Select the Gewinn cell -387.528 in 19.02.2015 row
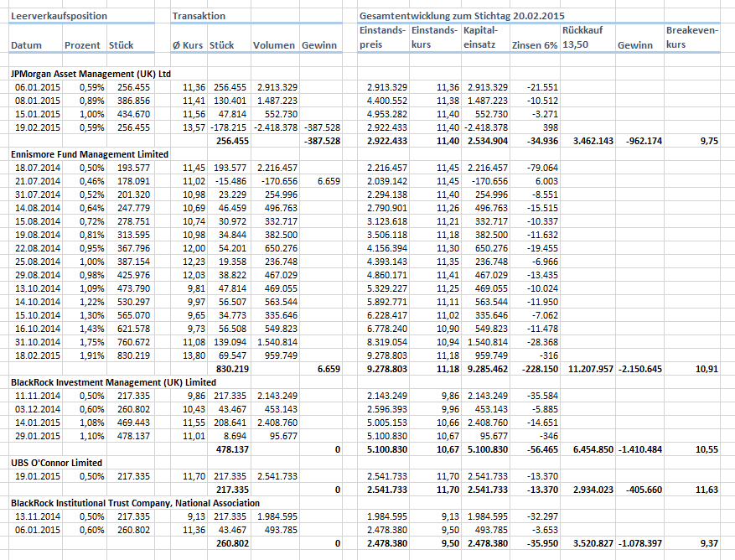Viewport: 735px width, 560px height. [323, 127]
